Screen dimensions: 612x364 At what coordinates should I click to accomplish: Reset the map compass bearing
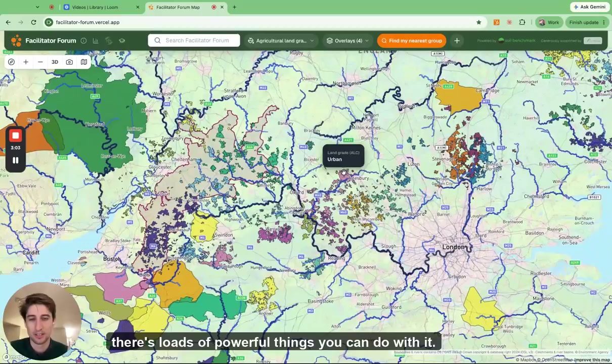click(11, 62)
